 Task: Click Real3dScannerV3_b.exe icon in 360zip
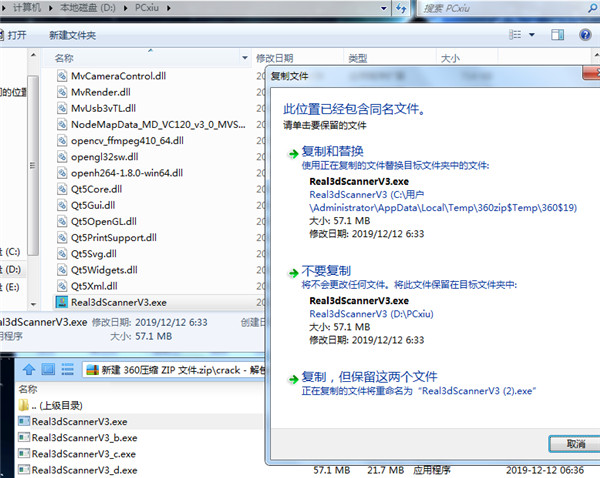(24, 437)
